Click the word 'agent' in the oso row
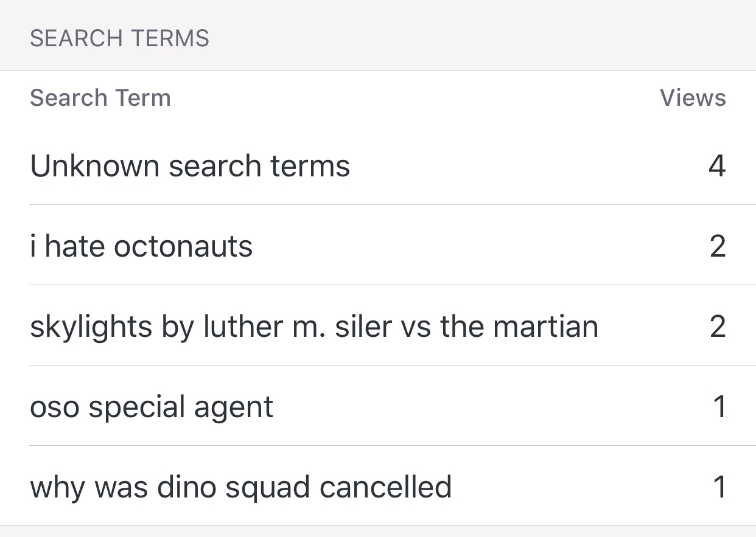756x537 pixels. 234,408
